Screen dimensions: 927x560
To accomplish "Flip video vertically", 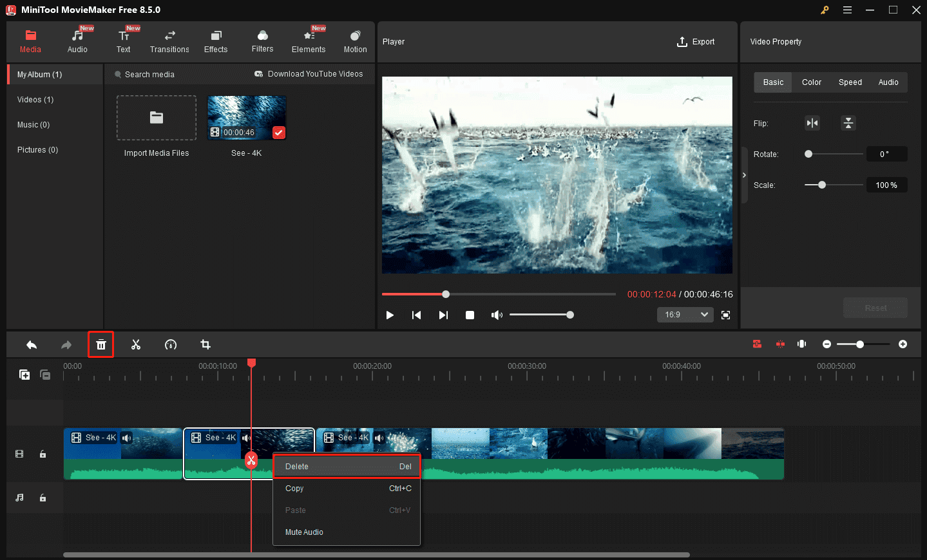I will point(848,123).
